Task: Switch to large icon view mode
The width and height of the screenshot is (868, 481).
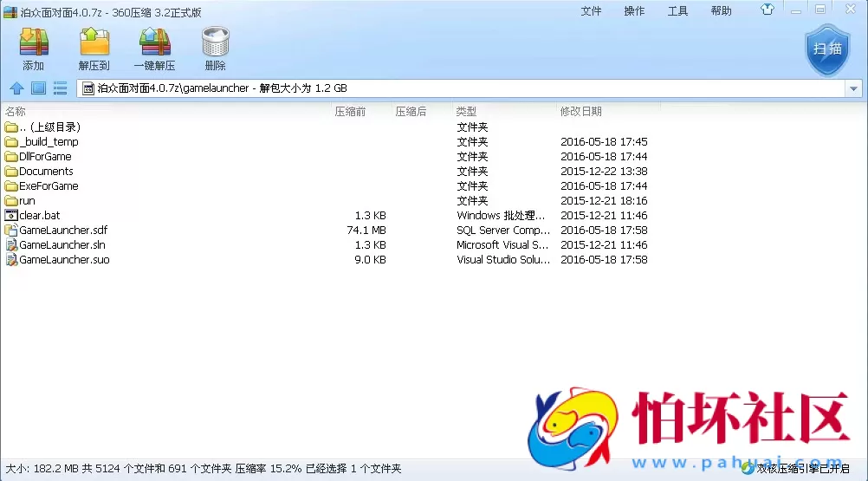Action: click(x=38, y=88)
